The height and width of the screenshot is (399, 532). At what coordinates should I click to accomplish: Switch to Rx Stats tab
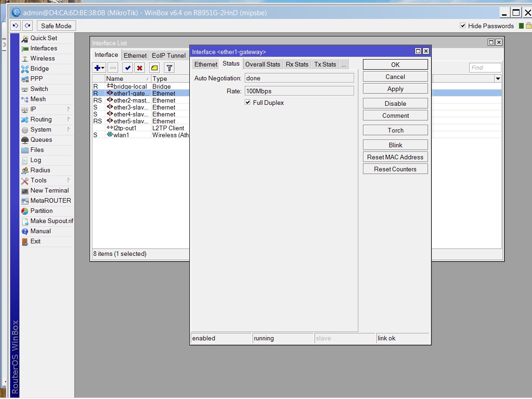coord(297,65)
